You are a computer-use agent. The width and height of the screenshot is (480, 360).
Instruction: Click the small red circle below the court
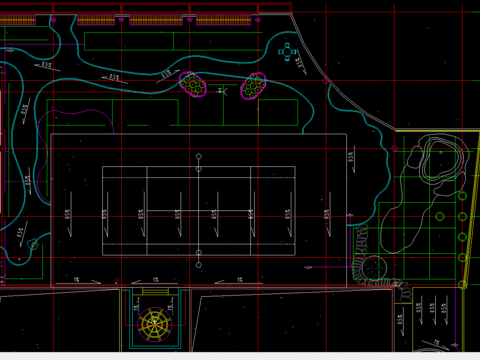click(117, 280)
